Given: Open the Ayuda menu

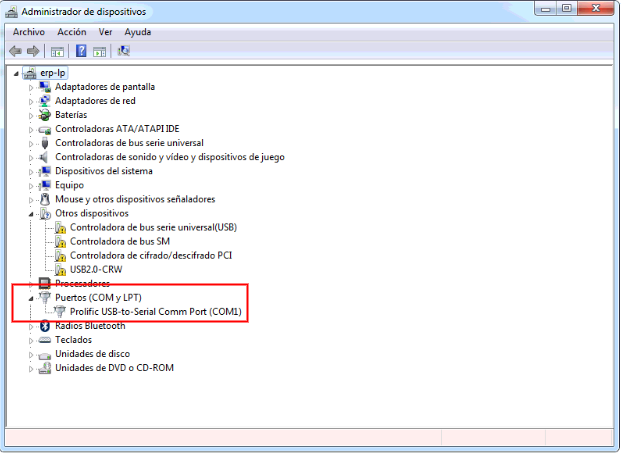Looking at the screenshot, I should (138, 32).
